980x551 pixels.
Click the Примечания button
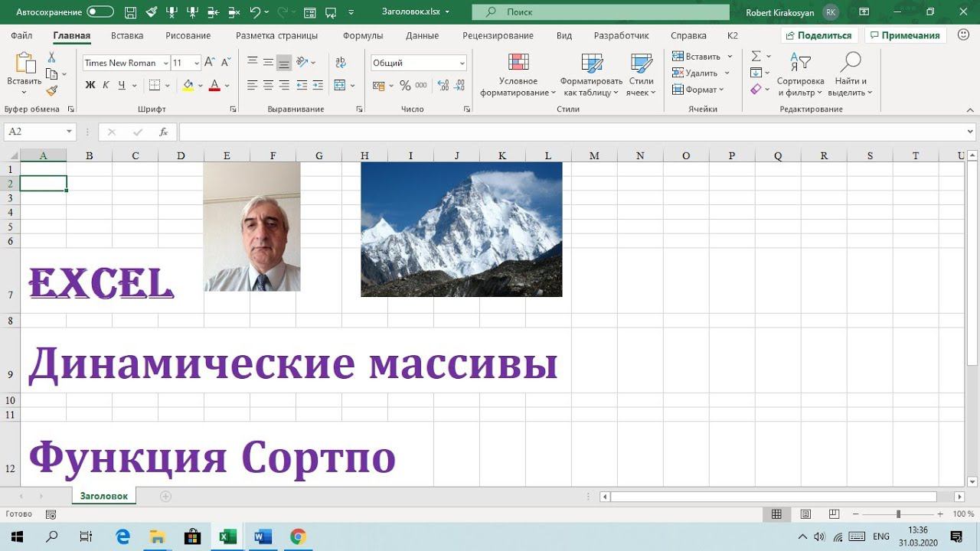tap(906, 35)
